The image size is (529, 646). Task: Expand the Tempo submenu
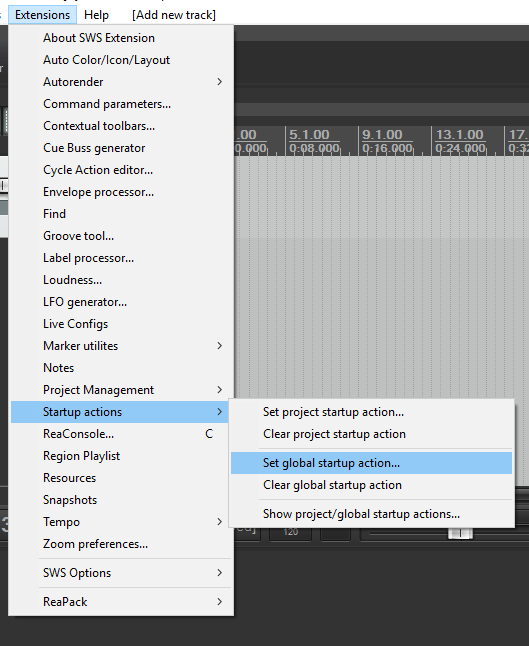[121, 522]
